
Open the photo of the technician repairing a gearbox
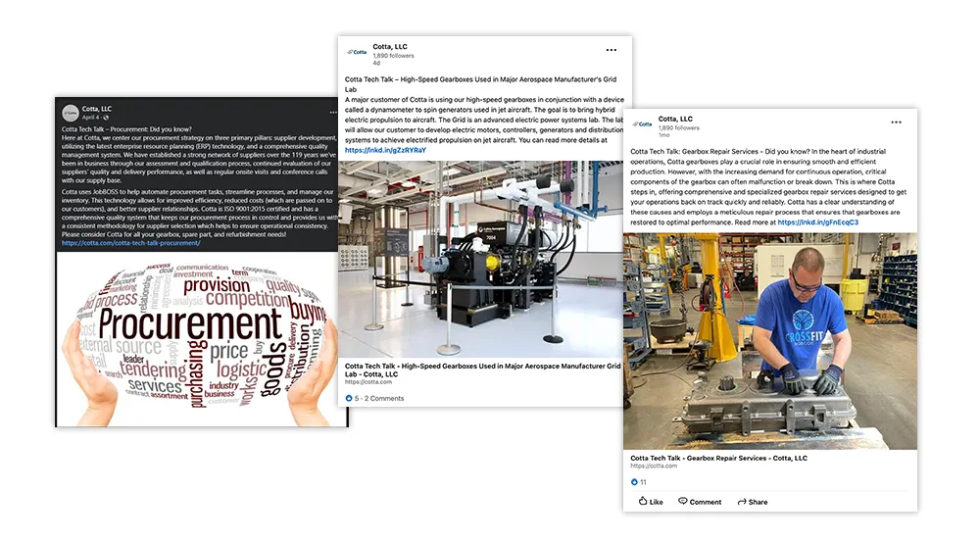point(770,341)
